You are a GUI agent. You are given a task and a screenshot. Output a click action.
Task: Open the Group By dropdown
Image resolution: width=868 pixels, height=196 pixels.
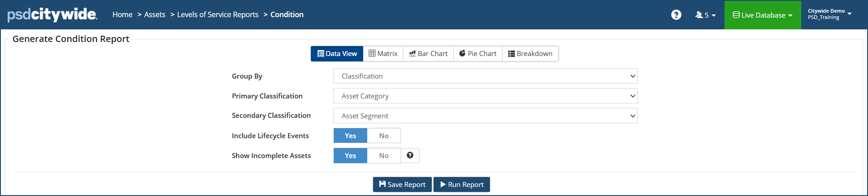point(485,76)
